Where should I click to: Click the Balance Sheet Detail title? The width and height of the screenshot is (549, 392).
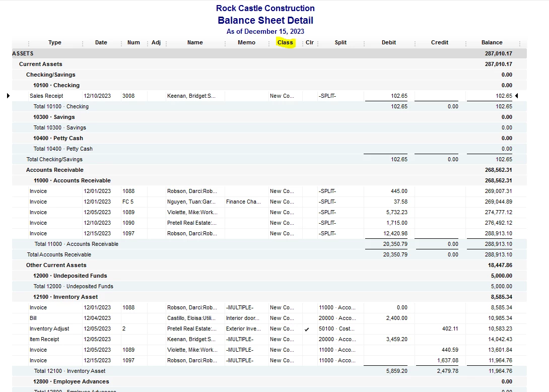pos(265,20)
